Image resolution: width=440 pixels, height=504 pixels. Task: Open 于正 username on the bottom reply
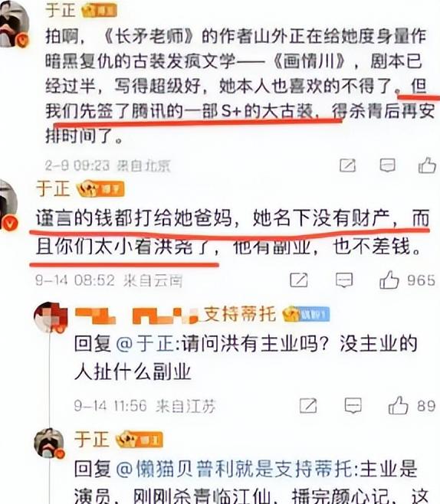click(92, 440)
